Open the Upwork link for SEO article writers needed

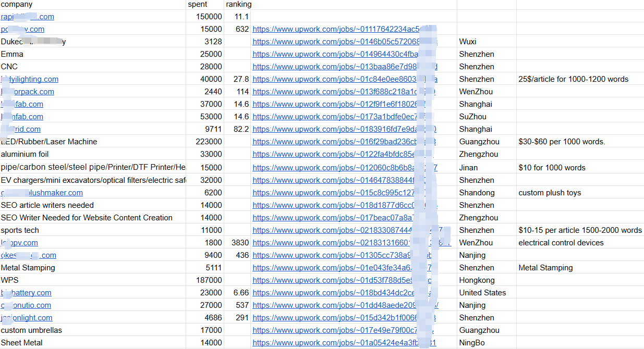pos(345,205)
